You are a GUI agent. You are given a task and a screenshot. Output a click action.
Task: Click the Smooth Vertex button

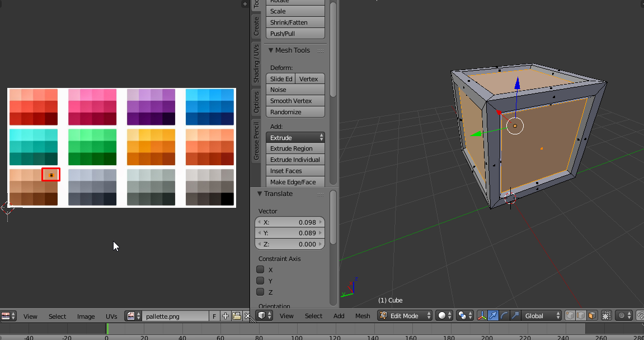(295, 101)
